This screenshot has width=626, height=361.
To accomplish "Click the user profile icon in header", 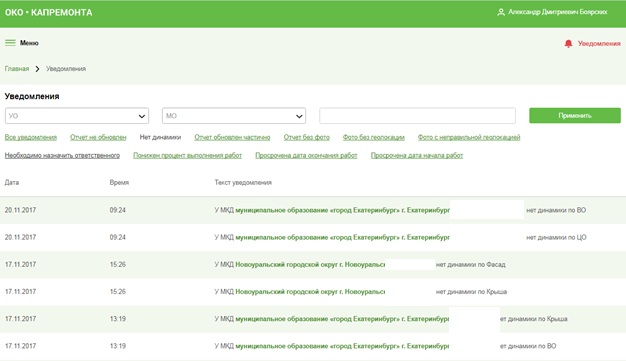I will (x=501, y=12).
